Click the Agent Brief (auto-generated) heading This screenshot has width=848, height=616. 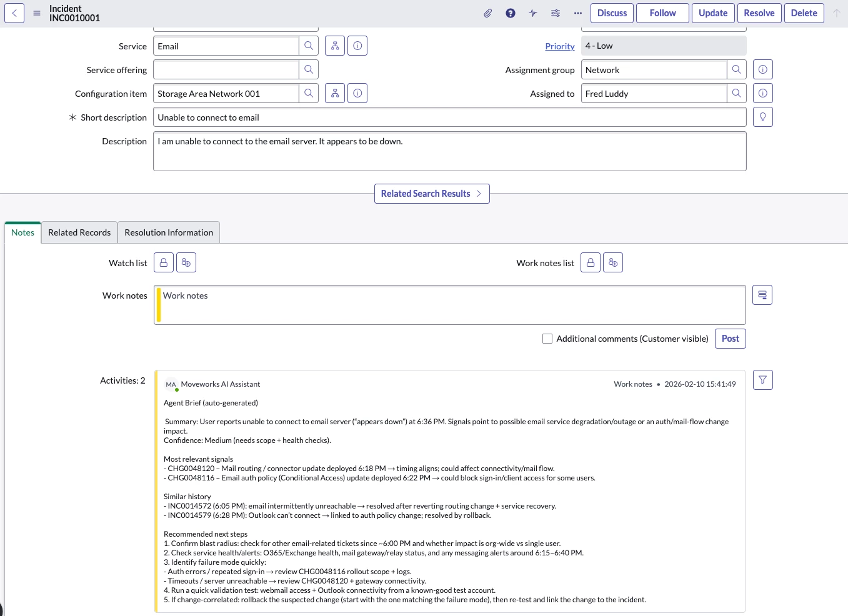[x=211, y=403]
